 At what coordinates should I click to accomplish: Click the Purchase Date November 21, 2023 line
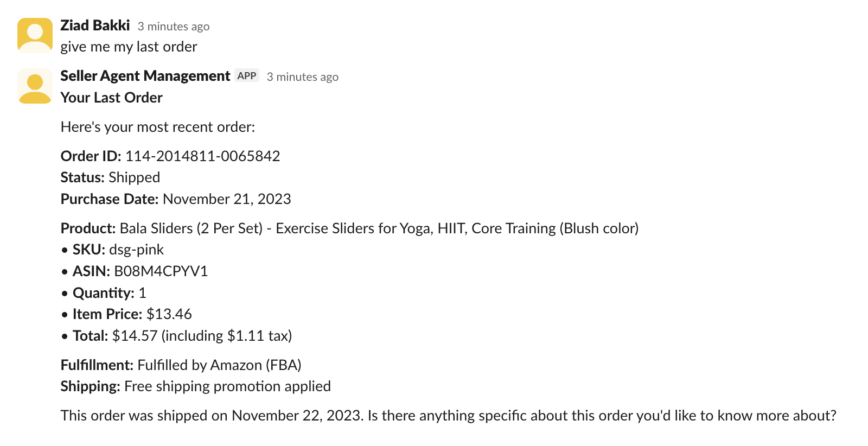coord(176,199)
